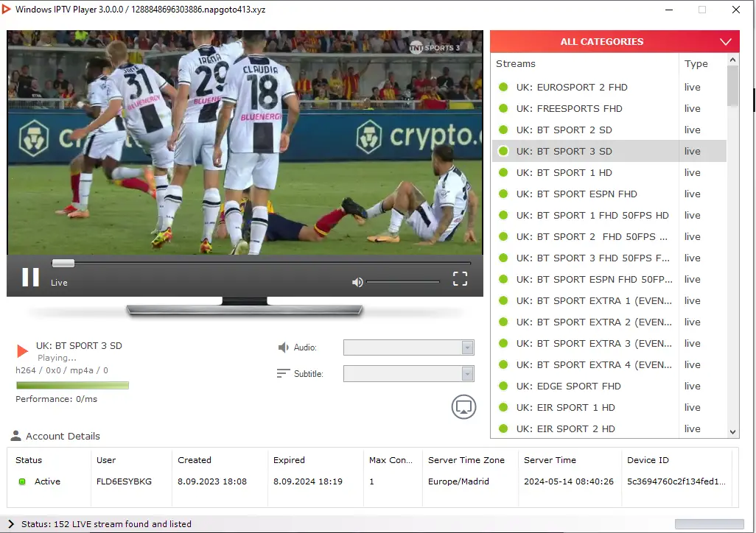Pause the live stream playback
This screenshot has height=533, width=756.
(x=30, y=277)
